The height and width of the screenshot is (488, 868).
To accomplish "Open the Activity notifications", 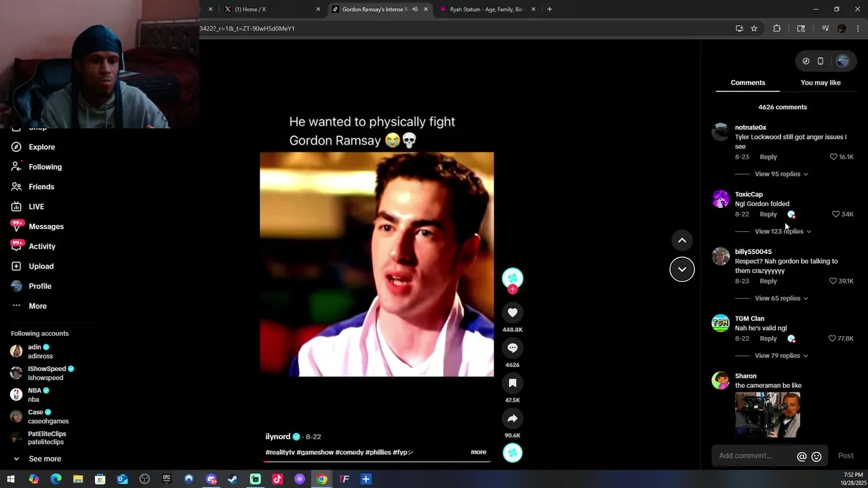I will point(33,246).
